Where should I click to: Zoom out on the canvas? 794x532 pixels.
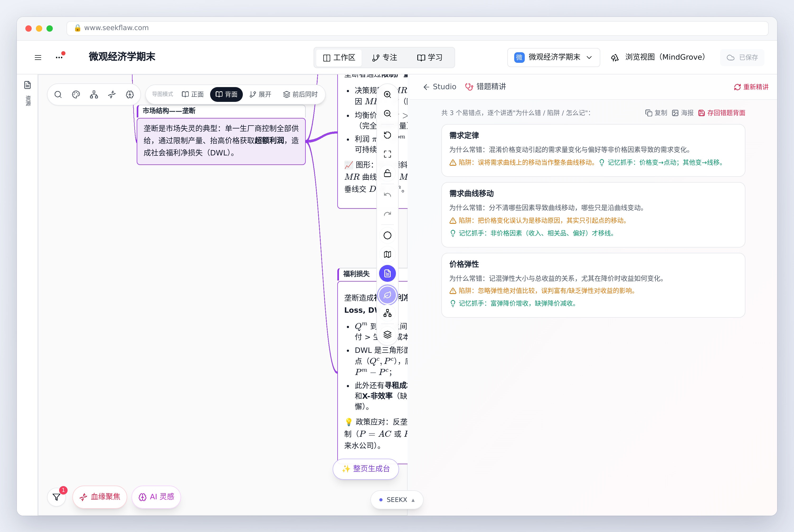[x=387, y=113]
